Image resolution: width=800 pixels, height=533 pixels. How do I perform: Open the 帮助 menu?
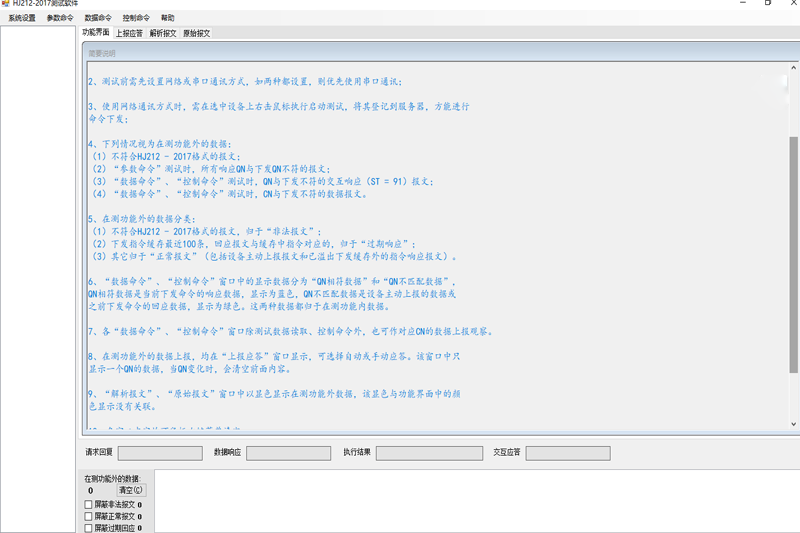pos(168,18)
